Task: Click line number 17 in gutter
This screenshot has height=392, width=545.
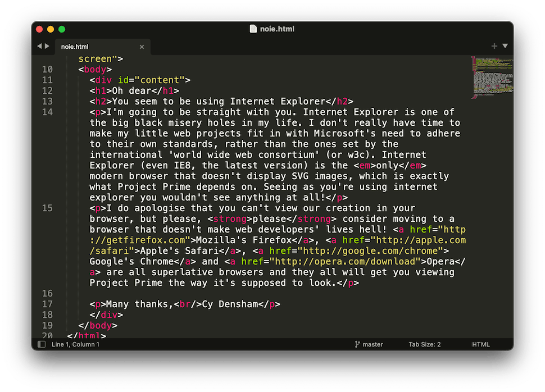Action: tap(47, 304)
